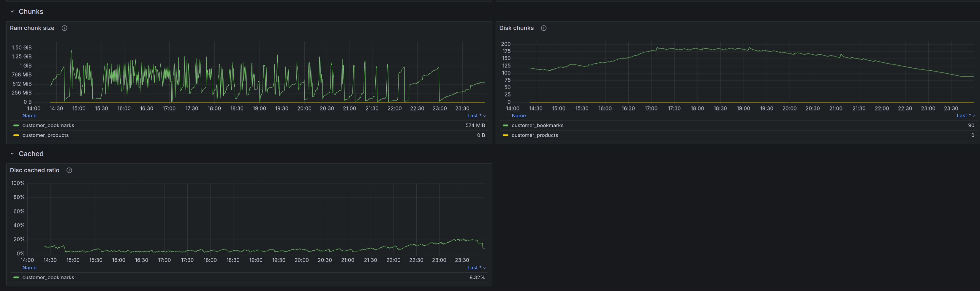Open the yellow color swatch in Disk chunks legend
This screenshot has height=291, width=980.
point(505,135)
